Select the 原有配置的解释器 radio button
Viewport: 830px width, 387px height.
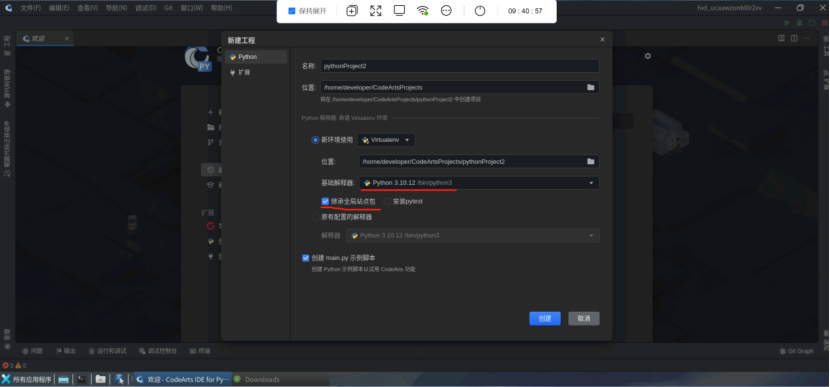(x=315, y=217)
